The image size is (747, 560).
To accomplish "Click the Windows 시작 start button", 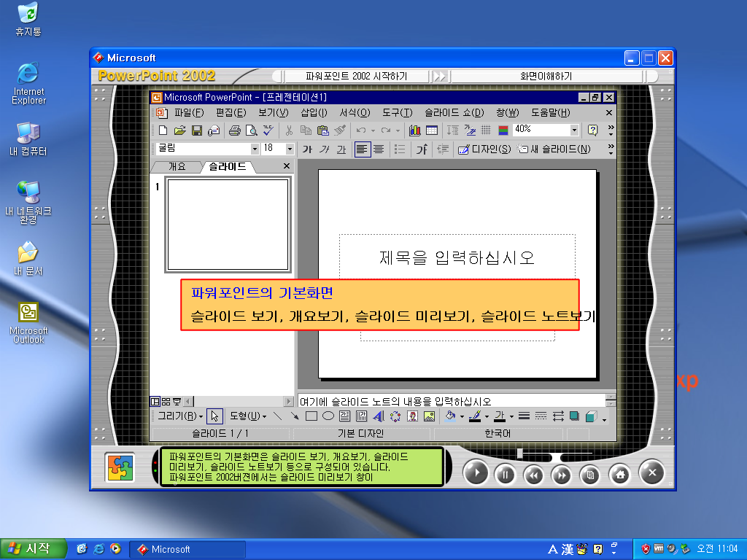I will 32,548.
